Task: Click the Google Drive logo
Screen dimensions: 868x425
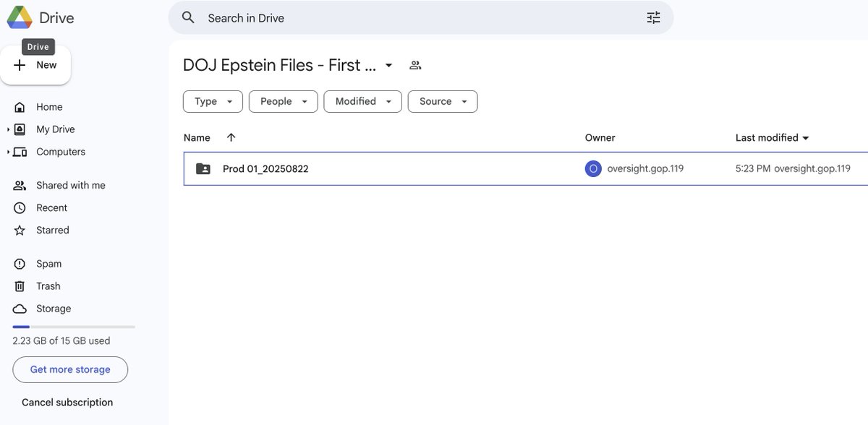Action: point(20,17)
